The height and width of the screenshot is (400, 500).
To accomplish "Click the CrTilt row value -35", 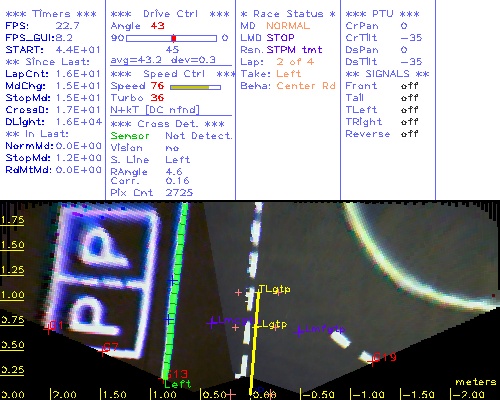I will (412, 38).
